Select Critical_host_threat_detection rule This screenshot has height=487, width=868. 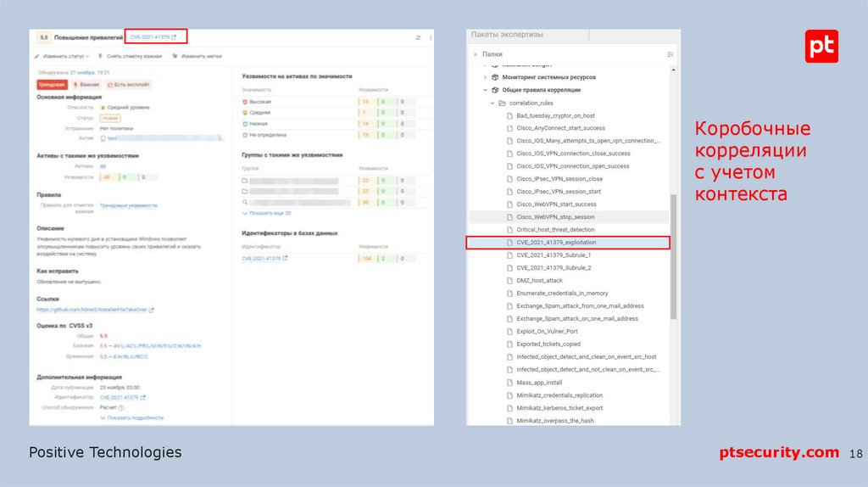(x=555, y=230)
